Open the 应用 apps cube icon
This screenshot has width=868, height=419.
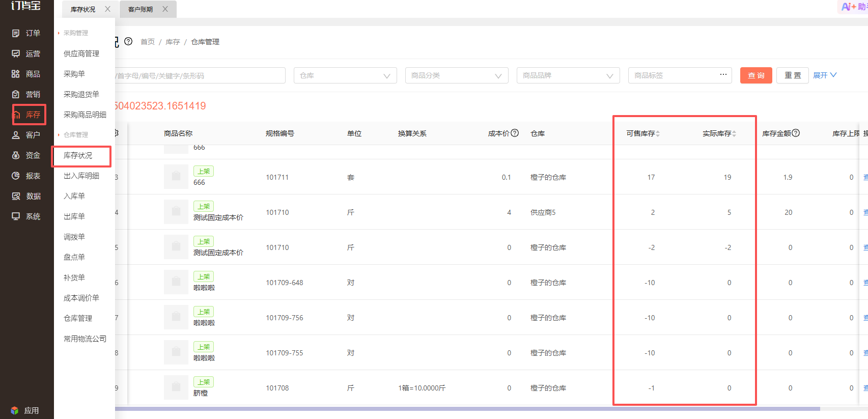point(15,410)
